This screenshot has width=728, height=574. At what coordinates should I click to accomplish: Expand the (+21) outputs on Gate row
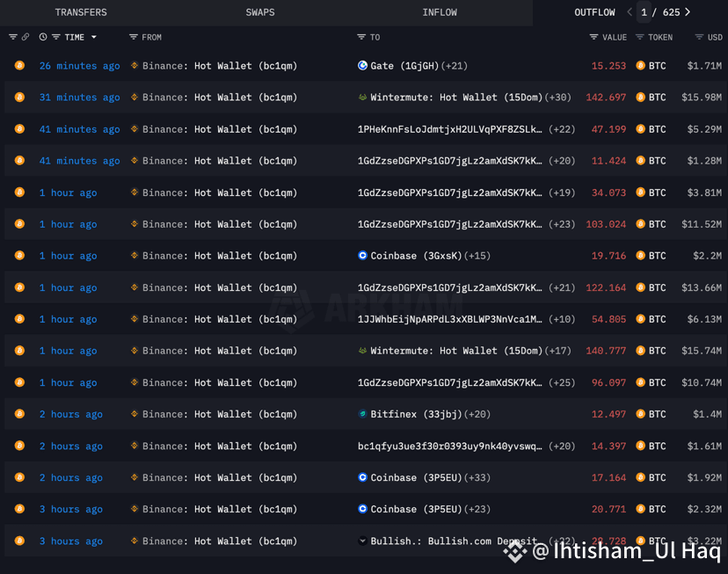click(454, 66)
